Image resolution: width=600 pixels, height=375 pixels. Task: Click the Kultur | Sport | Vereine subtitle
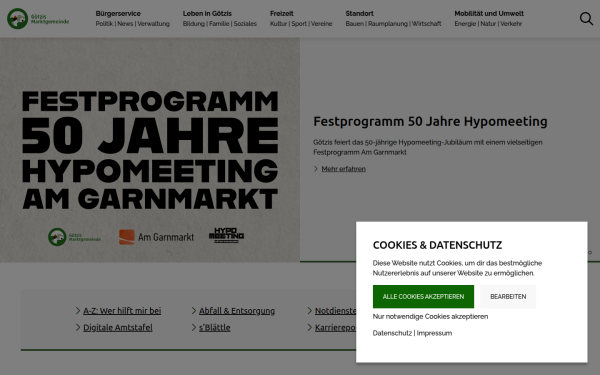pyautogui.click(x=301, y=24)
